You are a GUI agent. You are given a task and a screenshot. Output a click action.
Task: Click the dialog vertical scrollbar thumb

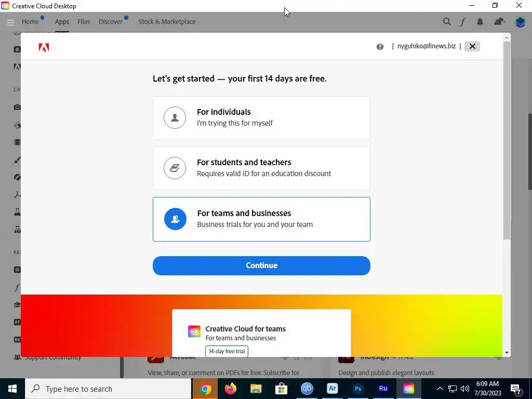coord(507,140)
